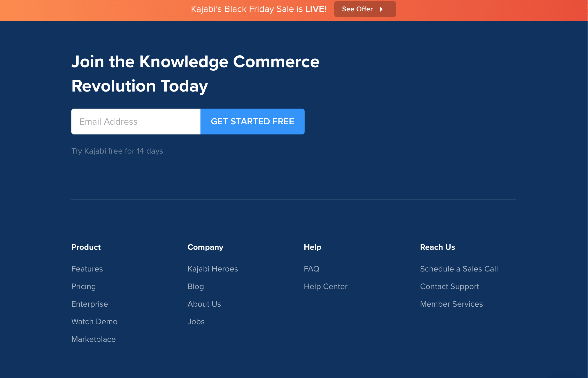Select the Watch Demo link
The height and width of the screenshot is (378, 588).
coord(94,322)
